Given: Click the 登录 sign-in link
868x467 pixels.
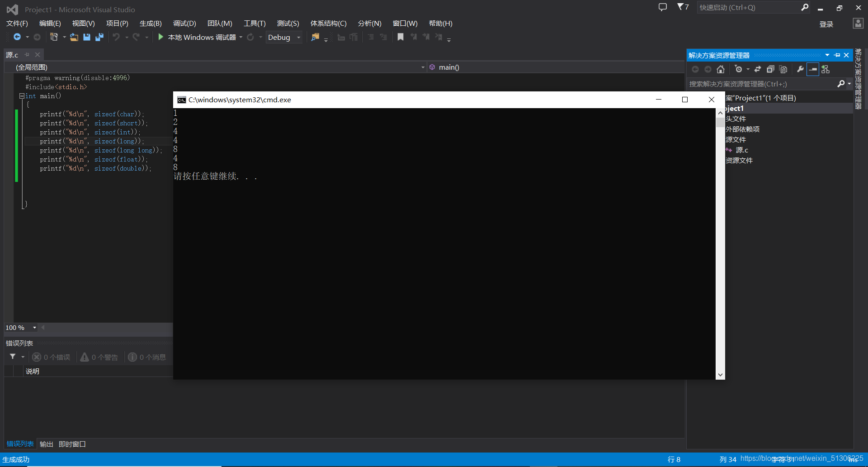Looking at the screenshot, I should [x=826, y=24].
